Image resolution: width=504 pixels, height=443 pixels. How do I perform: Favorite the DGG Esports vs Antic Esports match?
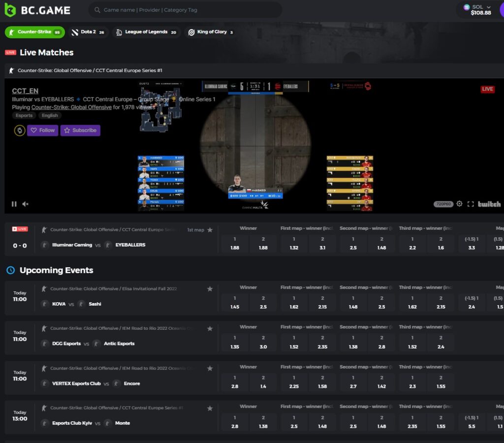tap(210, 328)
